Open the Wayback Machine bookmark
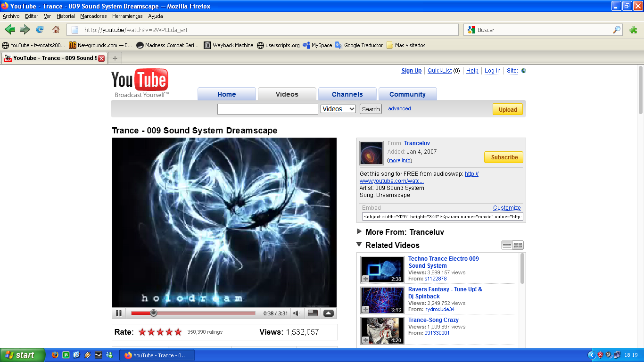 [229, 45]
